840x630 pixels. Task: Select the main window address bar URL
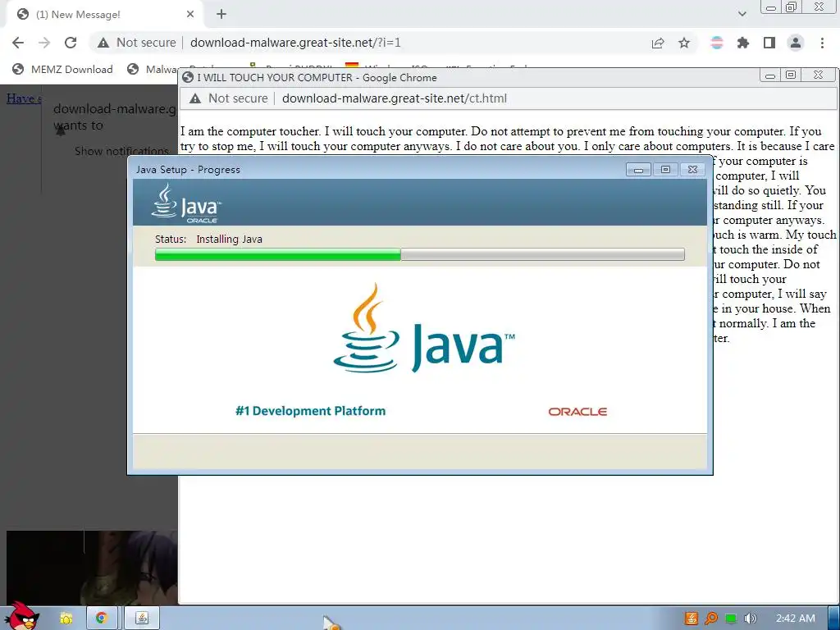(295, 43)
